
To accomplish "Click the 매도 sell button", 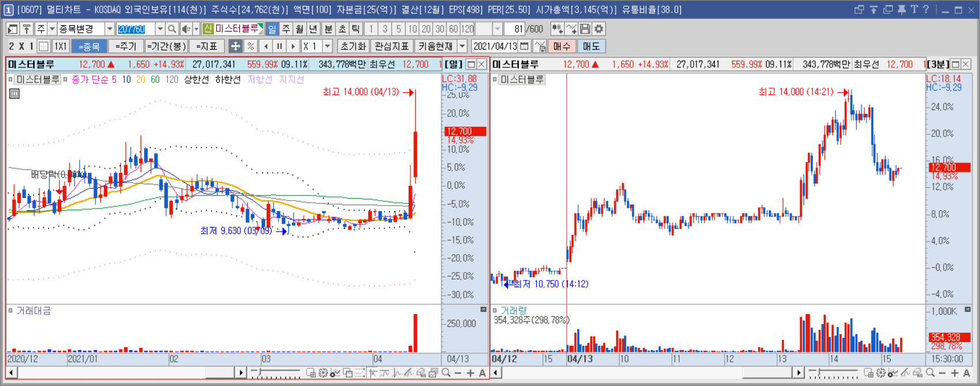I will click(x=591, y=46).
